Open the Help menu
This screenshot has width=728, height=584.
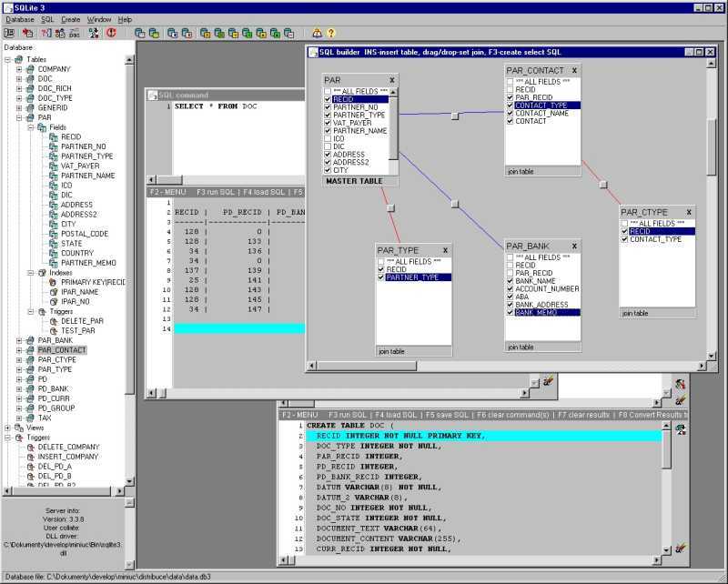pos(125,19)
